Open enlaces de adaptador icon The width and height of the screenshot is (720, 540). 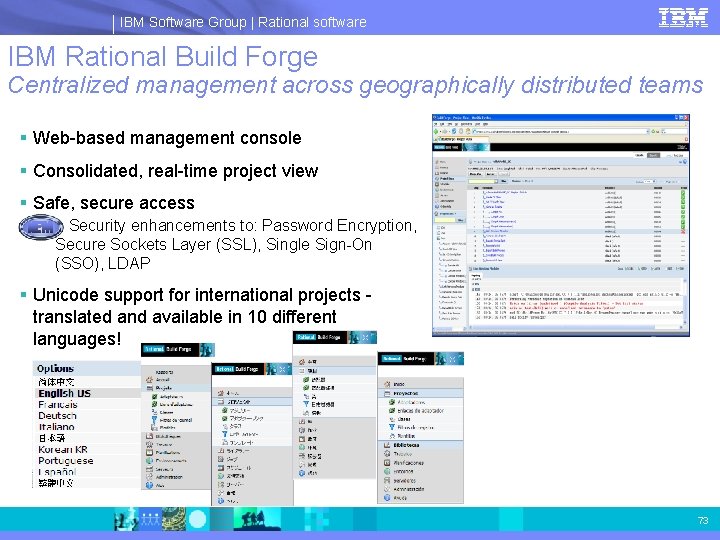(x=392, y=411)
